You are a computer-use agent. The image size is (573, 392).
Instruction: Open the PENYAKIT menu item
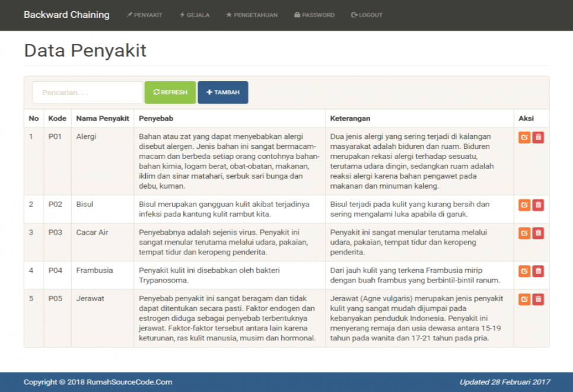pos(144,15)
